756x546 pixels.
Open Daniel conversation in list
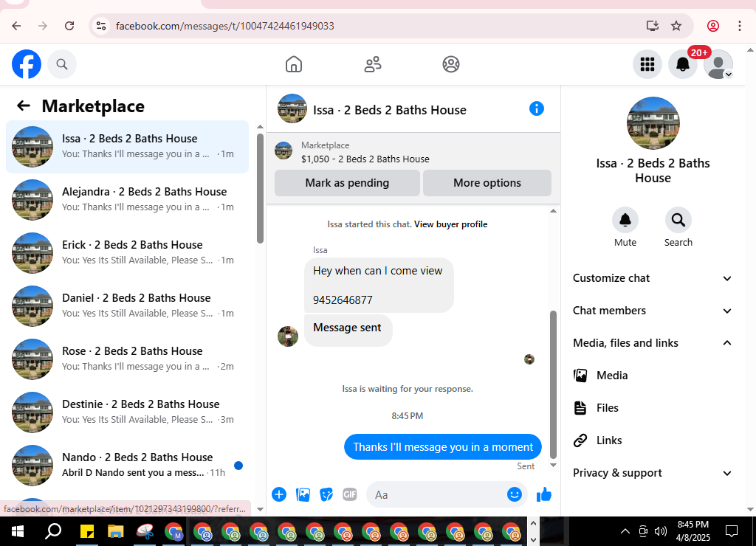(127, 305)
